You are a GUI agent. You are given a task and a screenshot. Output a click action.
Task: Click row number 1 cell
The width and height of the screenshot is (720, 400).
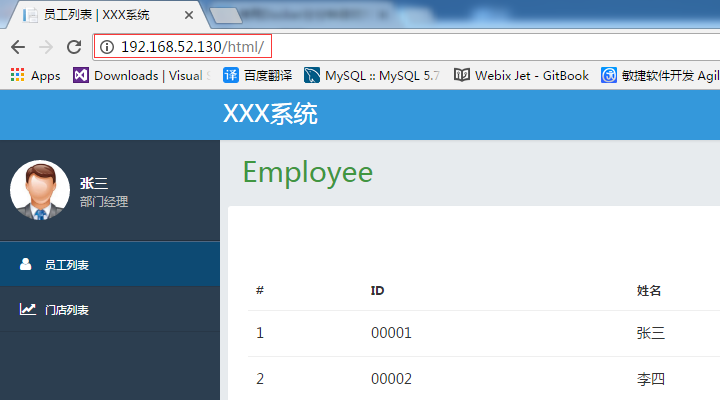[x=260, y=333]
